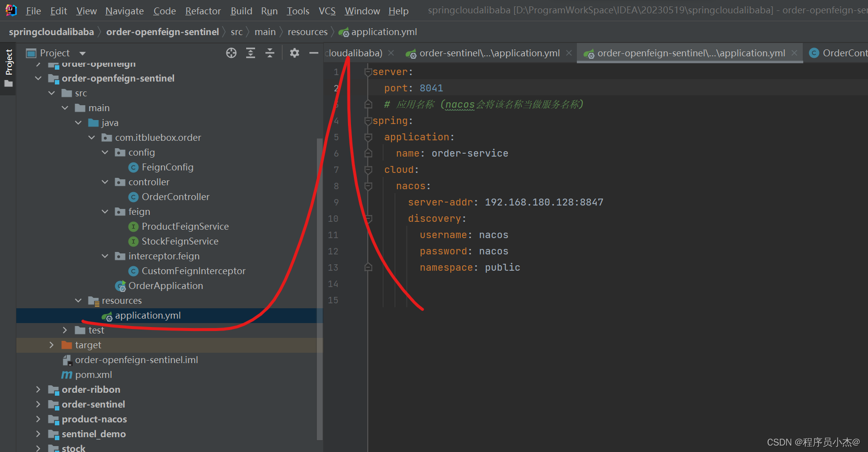Click line 9 server-addr value in editor
This screenshot has height=452, width=868.
(544, 203)
